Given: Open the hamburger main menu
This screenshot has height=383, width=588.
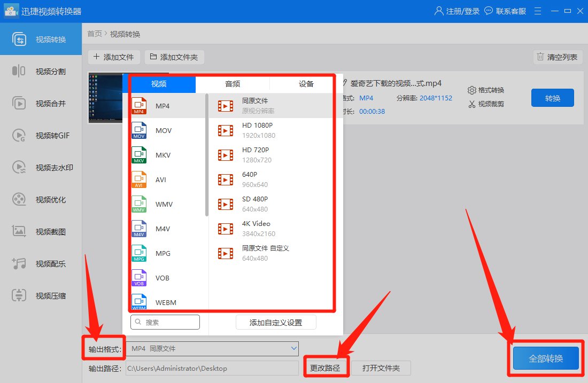Looking at the screenshot, I should tap(537, 10).
